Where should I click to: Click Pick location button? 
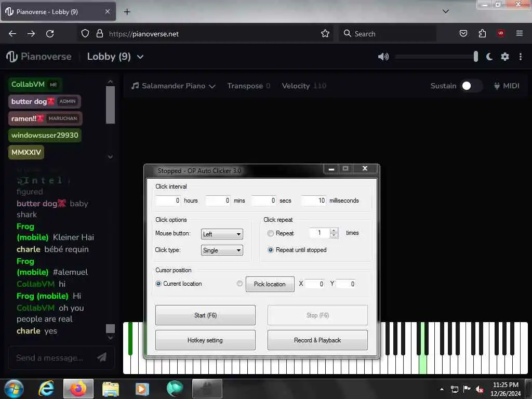click(x=270, y=284)
